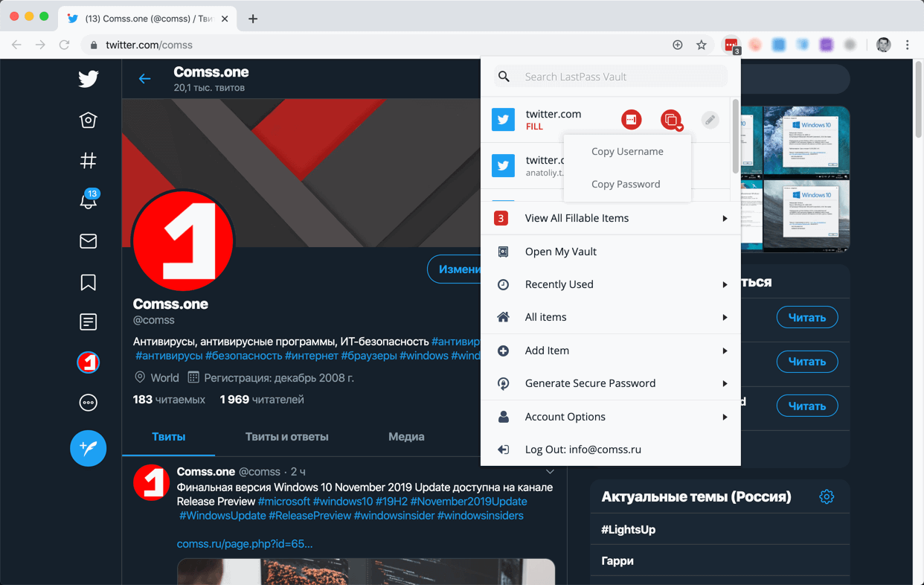Click the red copy icon for twitter.com
Screen dimensions: 924x585
(671, 119)
